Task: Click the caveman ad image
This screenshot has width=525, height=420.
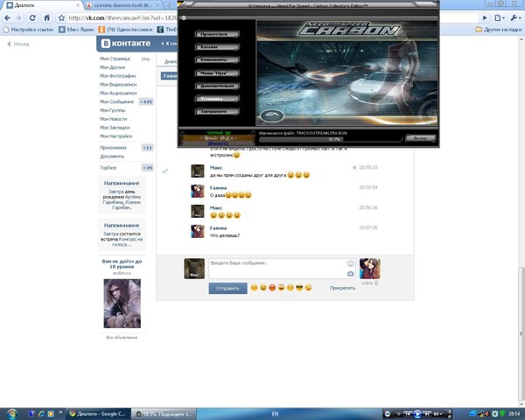Action: coord(122,304)
